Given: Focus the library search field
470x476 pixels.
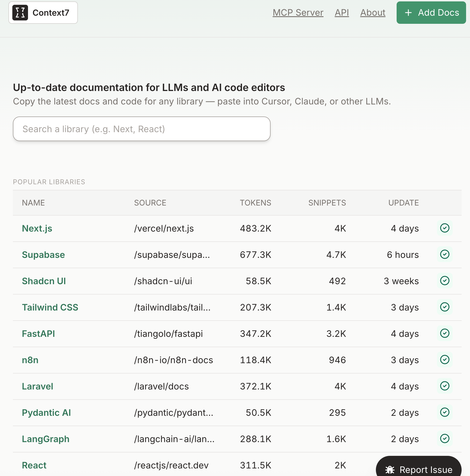Looking at the screenshot, I should point(142,129).
